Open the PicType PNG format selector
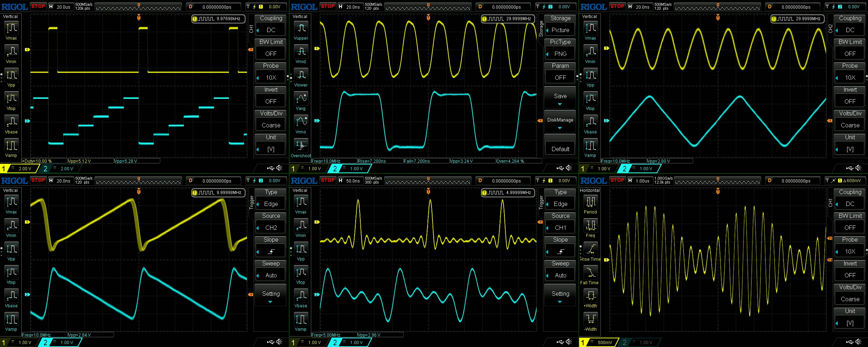 tap(560, 49)
